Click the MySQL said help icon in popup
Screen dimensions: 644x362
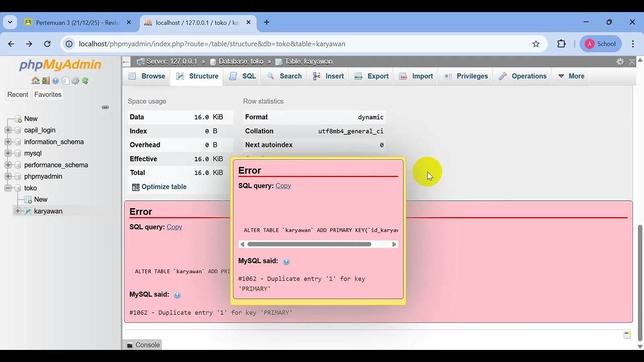pyautogui.click(x=286, y=261)
